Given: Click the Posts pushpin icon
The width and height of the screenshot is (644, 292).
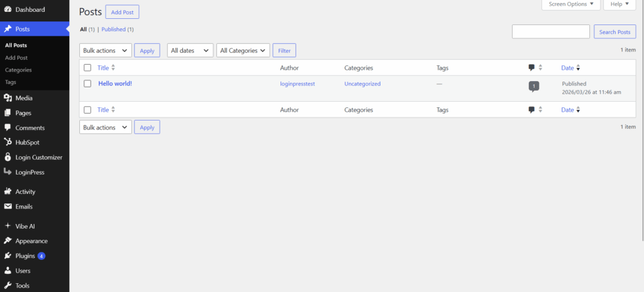Looking at the screenshot, I should [x=8, y=29].
